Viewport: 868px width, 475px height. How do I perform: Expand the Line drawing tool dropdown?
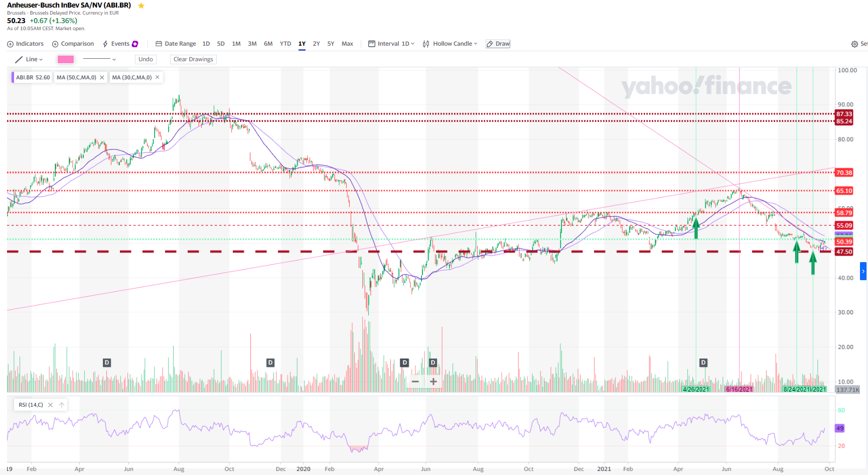29,59
